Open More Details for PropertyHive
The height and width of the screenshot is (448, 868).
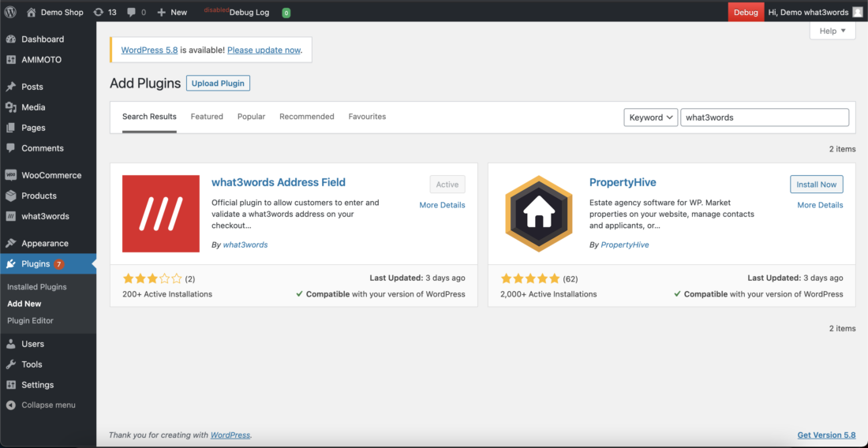point(821,205)
